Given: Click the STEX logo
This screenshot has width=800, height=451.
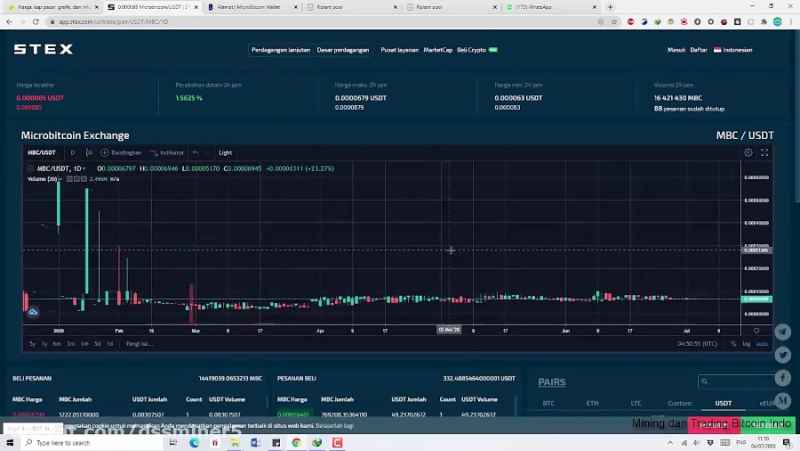Looking at the screenshot, I should click(43, 49).
